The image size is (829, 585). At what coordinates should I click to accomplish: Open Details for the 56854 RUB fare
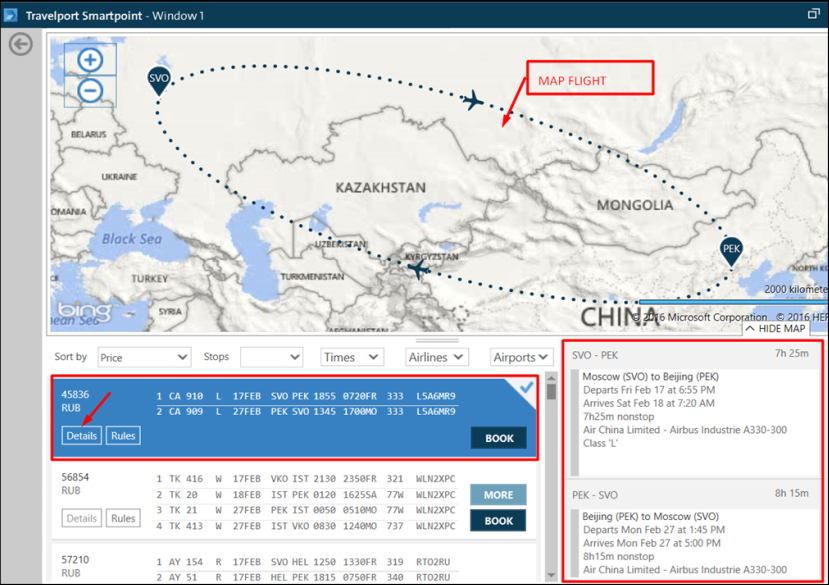click(81, 518)
